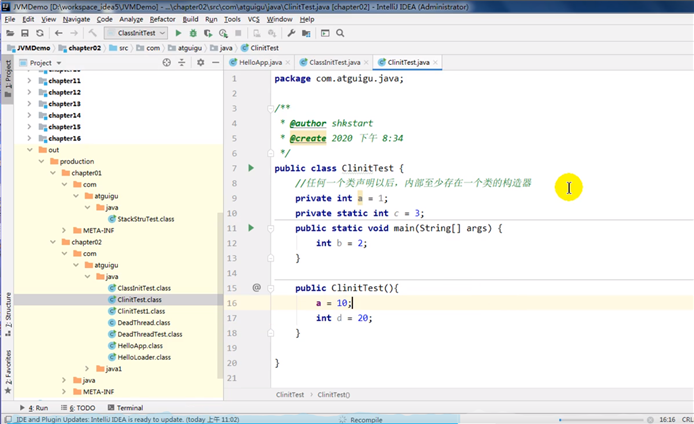Navigate back with the left arrow icon
Viewport: 694px width, 424px height.
coord(58,33)
